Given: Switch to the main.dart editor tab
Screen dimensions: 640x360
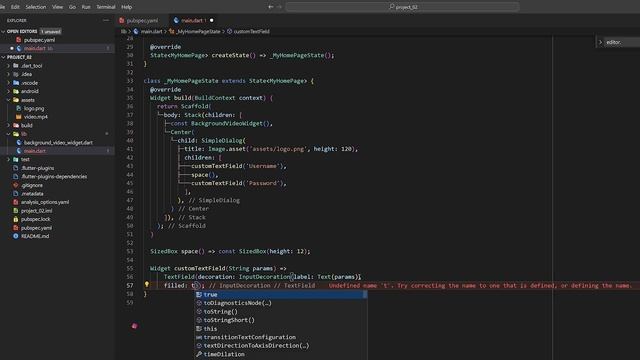Looking at the screenshot, I should pyautogui.click(x=192, y=20).
